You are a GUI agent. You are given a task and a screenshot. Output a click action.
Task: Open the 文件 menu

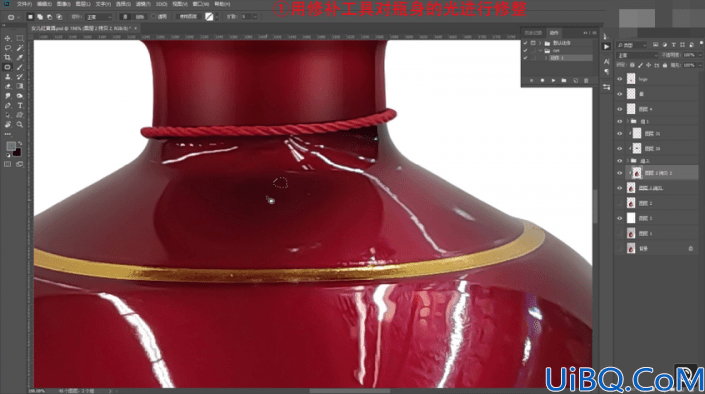click(24, 4)
